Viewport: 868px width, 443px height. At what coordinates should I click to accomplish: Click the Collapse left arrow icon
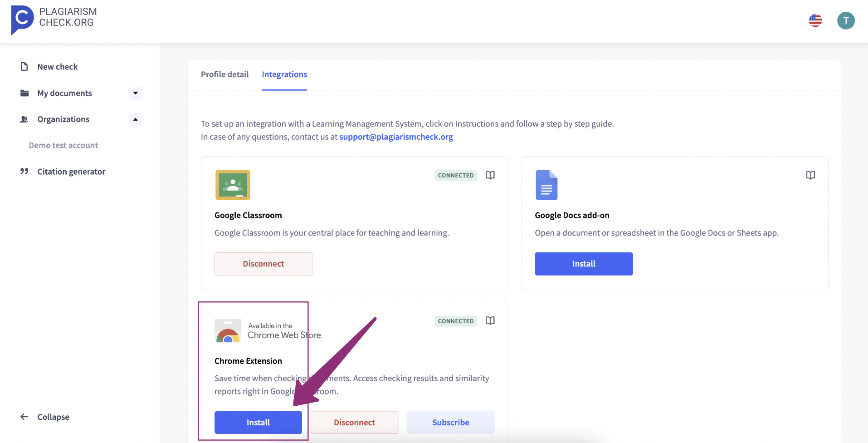click(x=24, y=417)
